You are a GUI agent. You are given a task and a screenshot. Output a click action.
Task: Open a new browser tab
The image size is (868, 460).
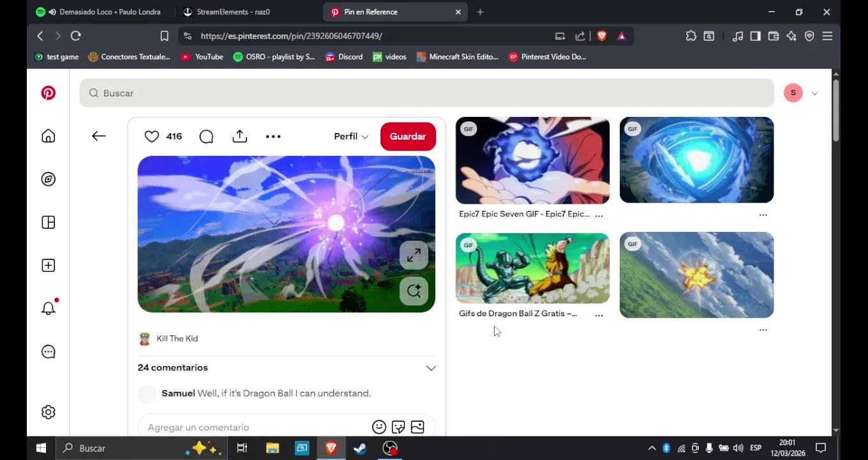(480, 11)
